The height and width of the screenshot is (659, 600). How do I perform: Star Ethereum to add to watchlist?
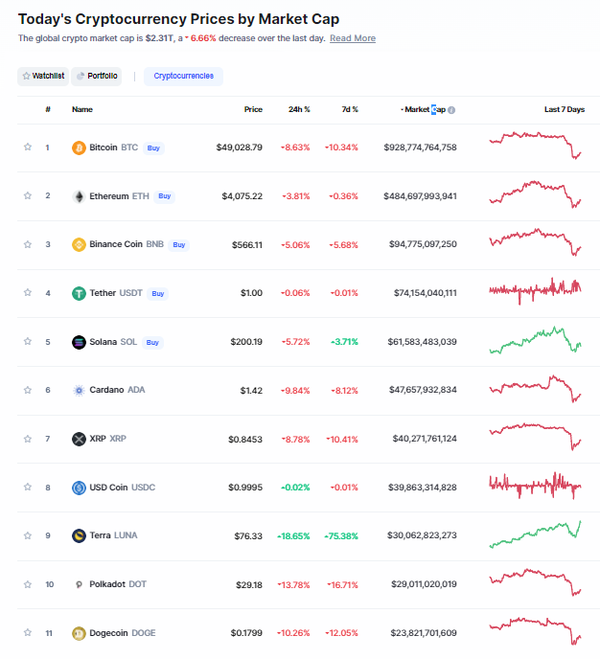pyautogui.click(x=28, y=196)
